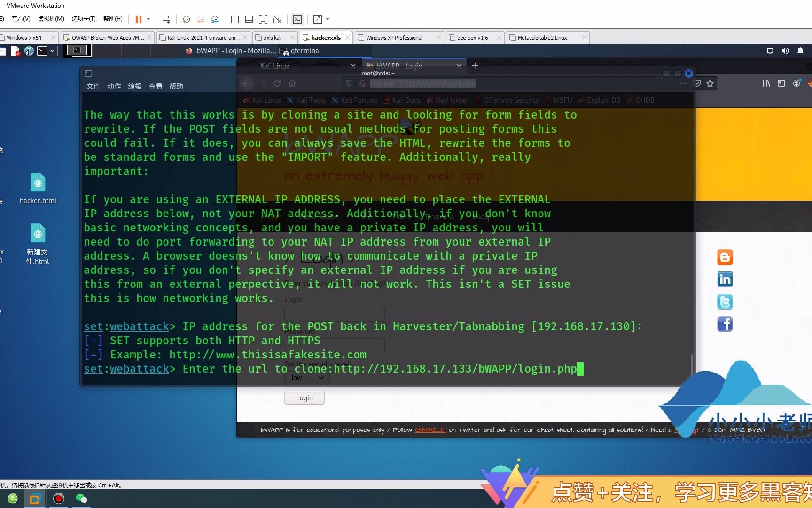Open a new Firefox tab
Viewport: 812px width, 508px height.
475,66
